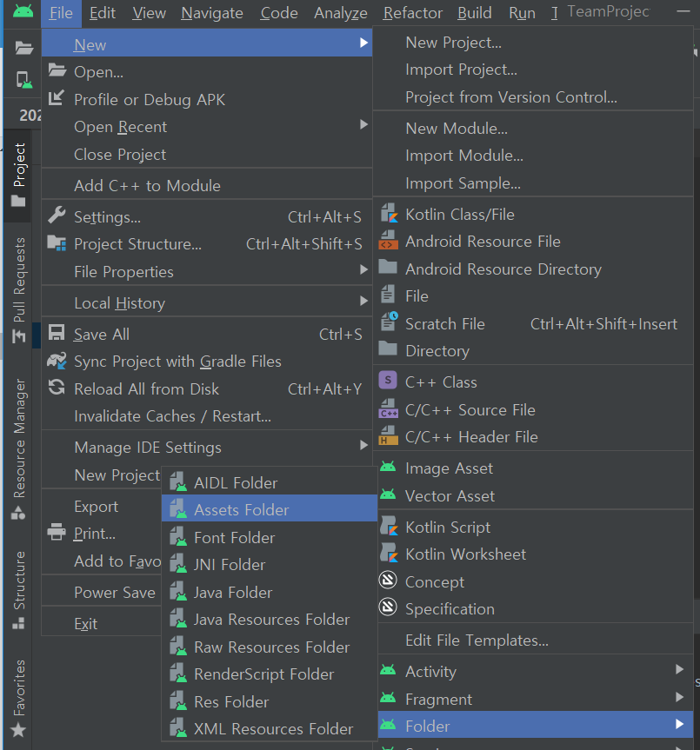The height and width of the screenshot is (750, 700).
Task: Expand the Manage IDE Settings submenu arrow
Action: click(364, 445)
